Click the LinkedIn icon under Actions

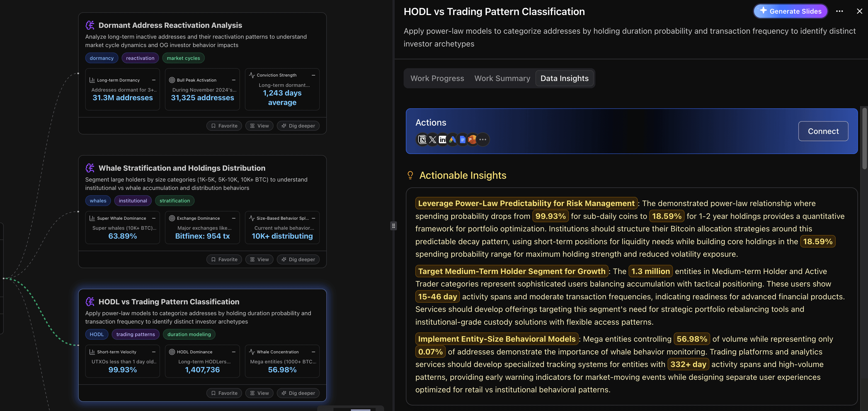point(442,139)
